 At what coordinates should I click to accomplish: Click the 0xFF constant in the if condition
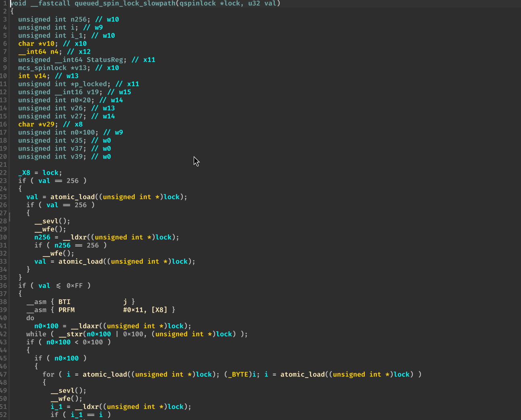tap(75, 286)
